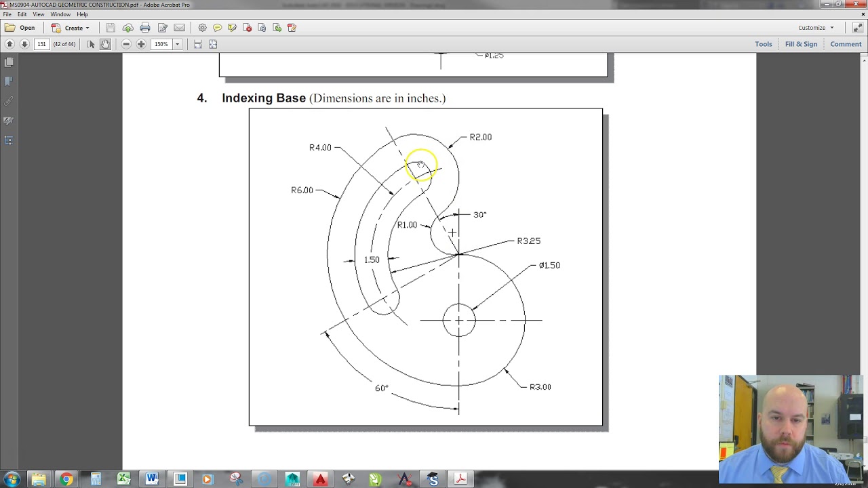Activate the Hand pan tool
The image size is (868, 488).
click(x=105, y=44)
